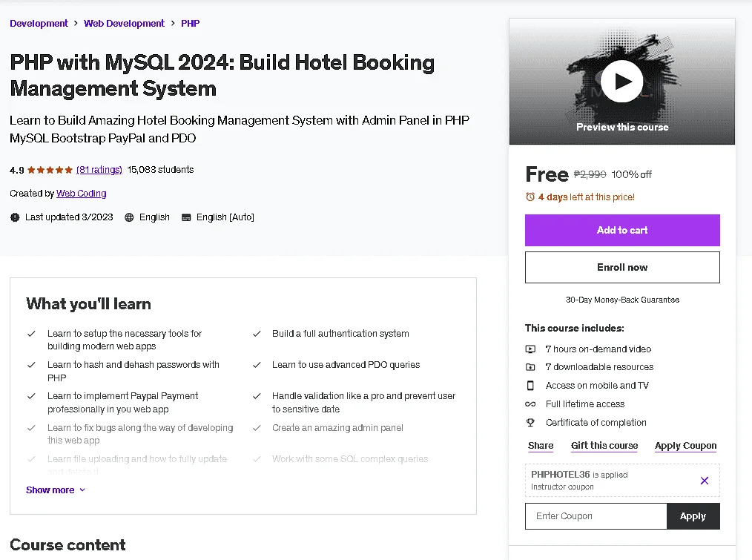Click the Last updated badge icon

coord(15,217)
